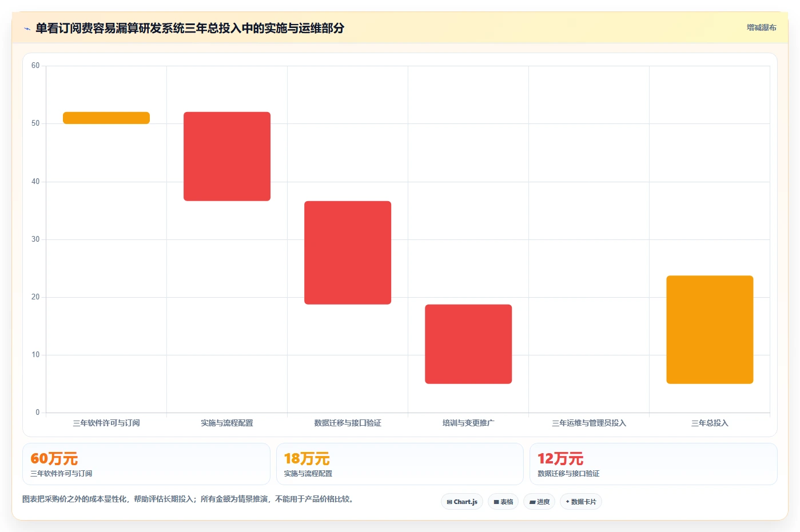Click the orange 三年软件许可与订阅 bar
The width and height of the screenshot is (800, 532).
tap(106, 118)
